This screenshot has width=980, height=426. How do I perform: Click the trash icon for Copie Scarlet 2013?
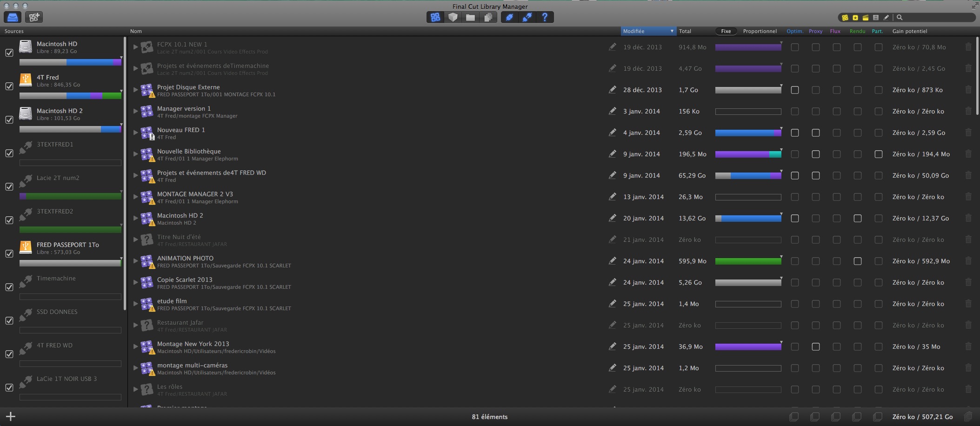tap(969, 282)
